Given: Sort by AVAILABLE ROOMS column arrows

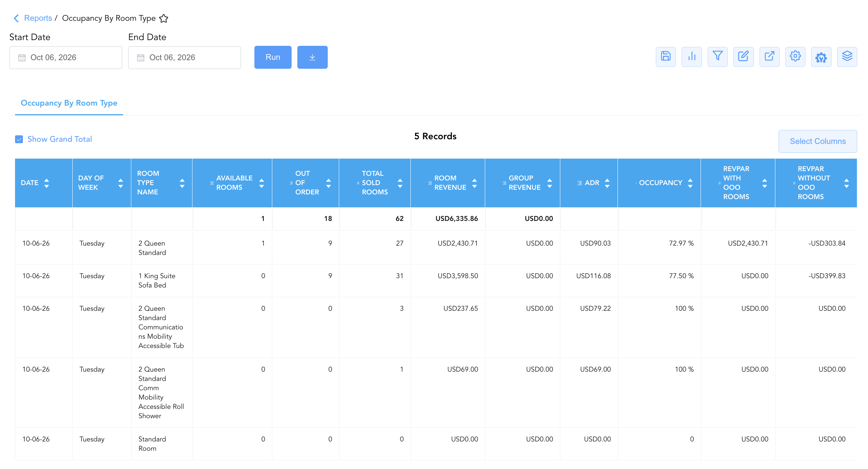Looking at the screenshot, I should (262, 183).
